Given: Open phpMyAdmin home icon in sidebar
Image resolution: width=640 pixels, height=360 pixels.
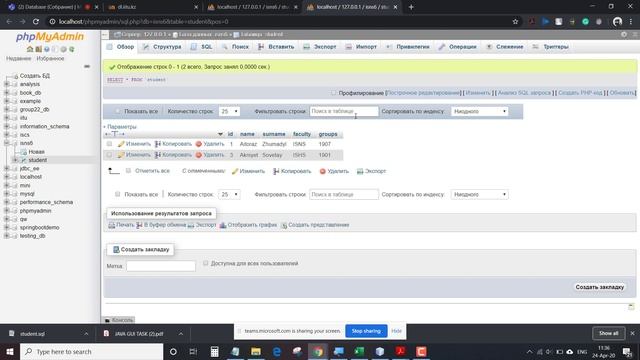Looking at the screenshot, I should [30, 49].
